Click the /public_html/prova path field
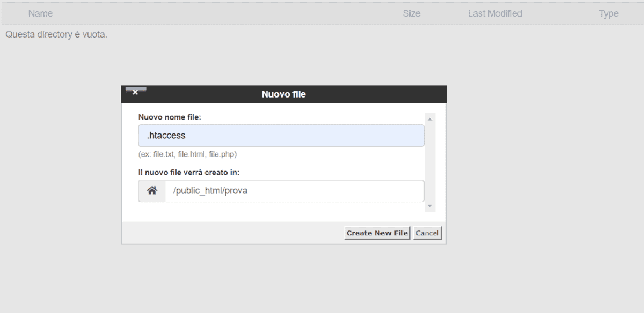The height and width of the screenshot is (313, 644). (294, 191)
